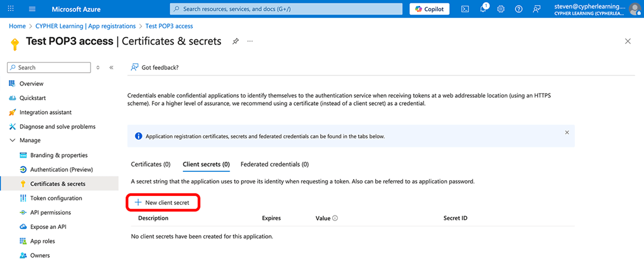The width and height of the screenshot is (644, 263).
Task: Click the top-bar feedback icon
Action: [537, 9]
